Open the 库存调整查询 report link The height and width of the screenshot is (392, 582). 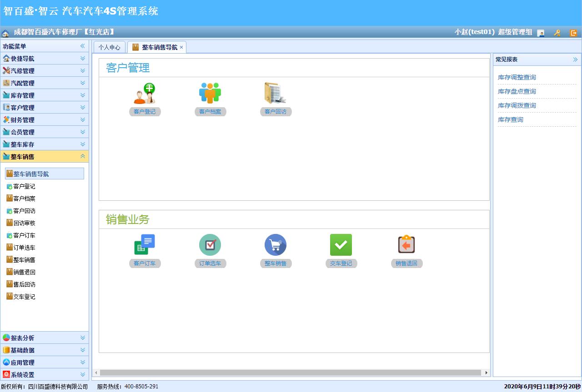[517, 77]
